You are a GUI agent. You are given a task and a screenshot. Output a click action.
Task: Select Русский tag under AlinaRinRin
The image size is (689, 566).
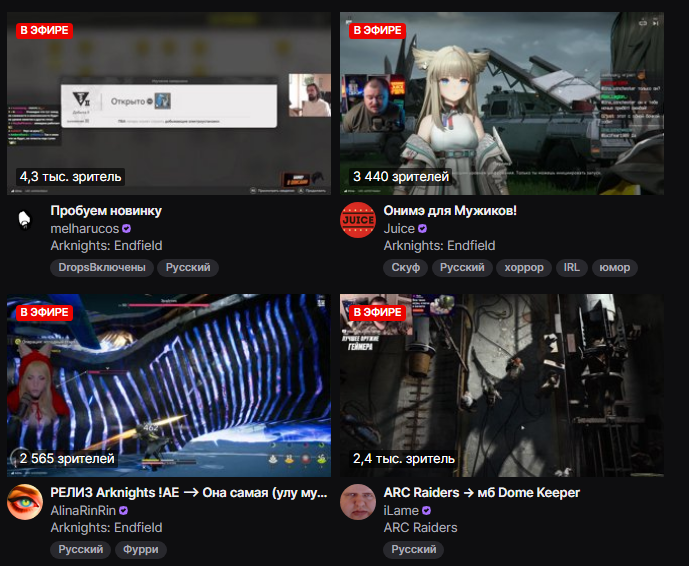(x=81, y=550)
